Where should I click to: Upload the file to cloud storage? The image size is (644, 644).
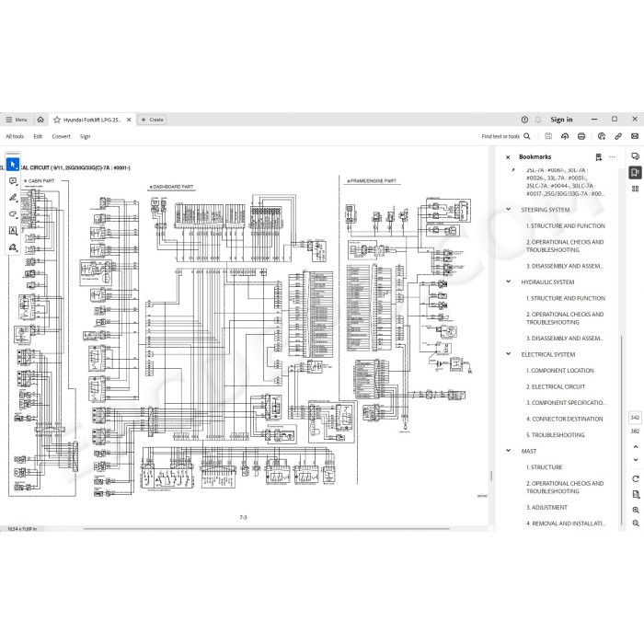click(565, 136)
